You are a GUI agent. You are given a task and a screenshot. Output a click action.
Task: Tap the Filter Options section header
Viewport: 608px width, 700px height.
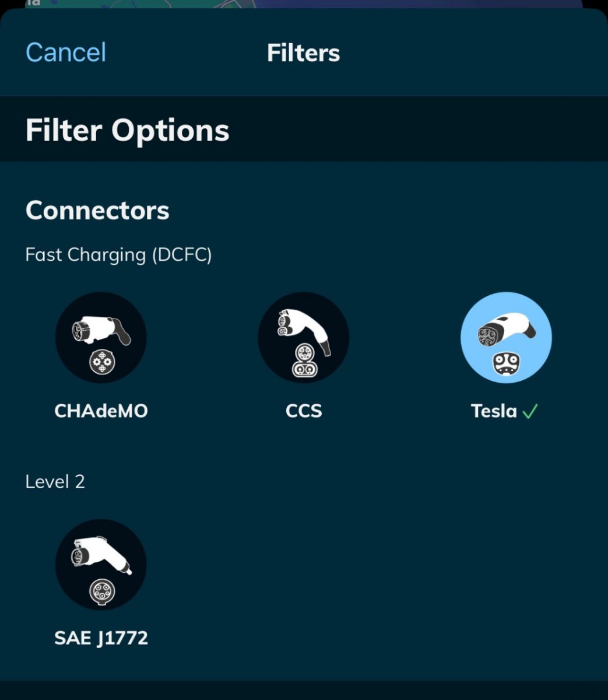click(128, 130)
